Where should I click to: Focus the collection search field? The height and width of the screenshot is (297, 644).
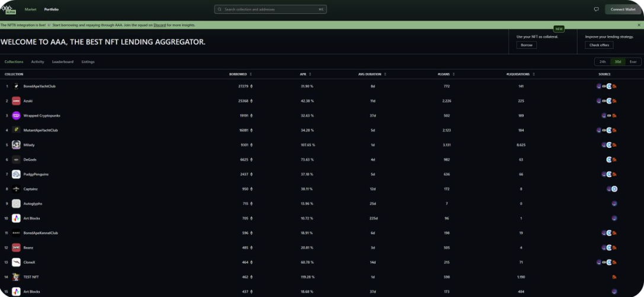point(270,9)
